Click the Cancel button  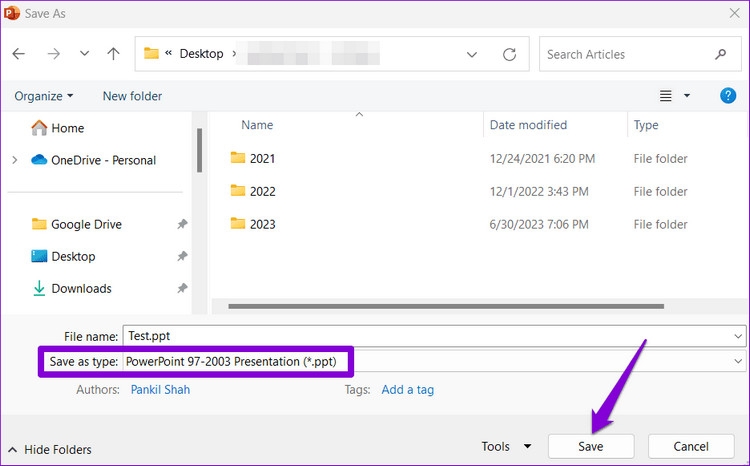pos(691,446)
